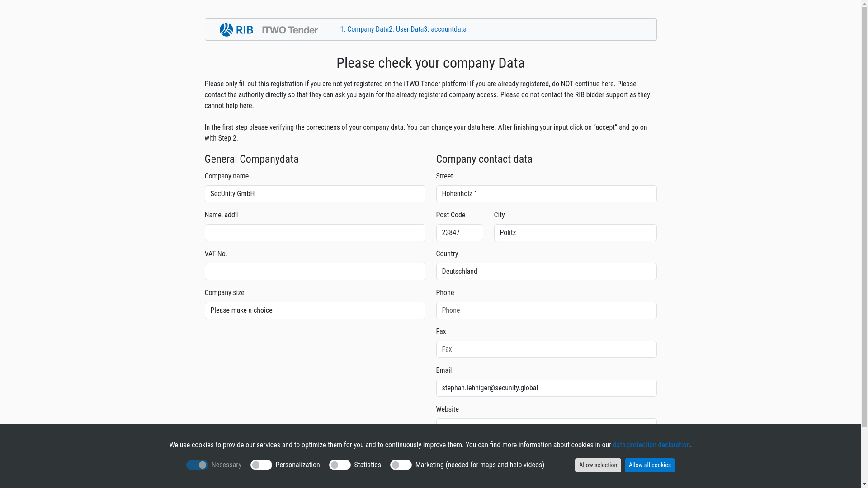Viewport: 868px width, 488px height.
Task: Toggle the Personalization cookie switch
Action: pos(261,465)
